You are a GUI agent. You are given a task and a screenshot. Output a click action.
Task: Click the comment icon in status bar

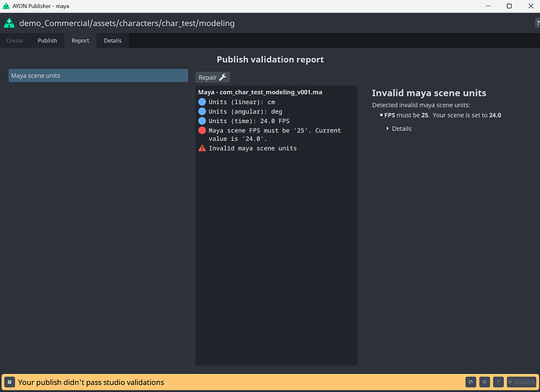pos(9,382)
